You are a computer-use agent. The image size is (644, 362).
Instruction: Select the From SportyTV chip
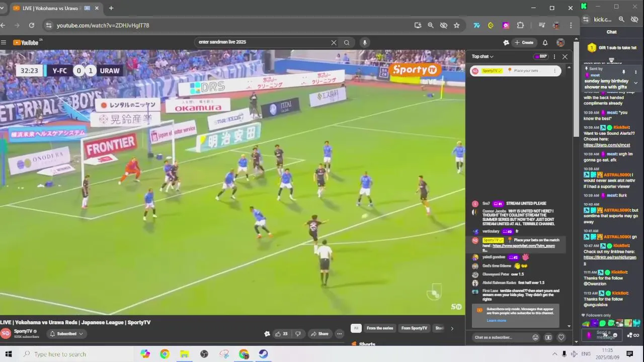pos(414,328)
